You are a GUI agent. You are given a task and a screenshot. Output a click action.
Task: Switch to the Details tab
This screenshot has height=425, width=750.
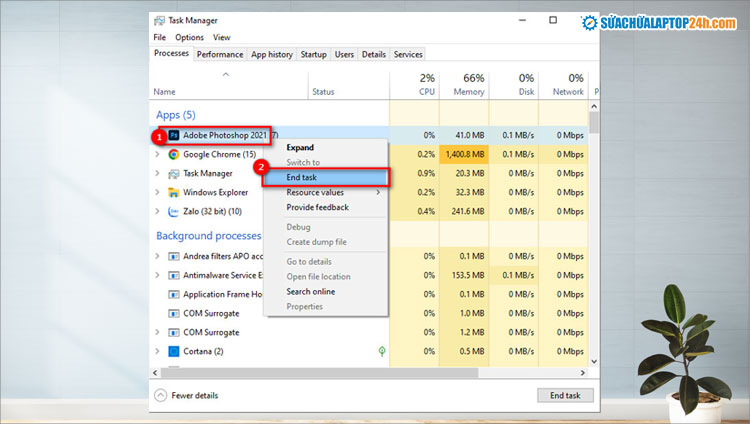pos(374,54)
